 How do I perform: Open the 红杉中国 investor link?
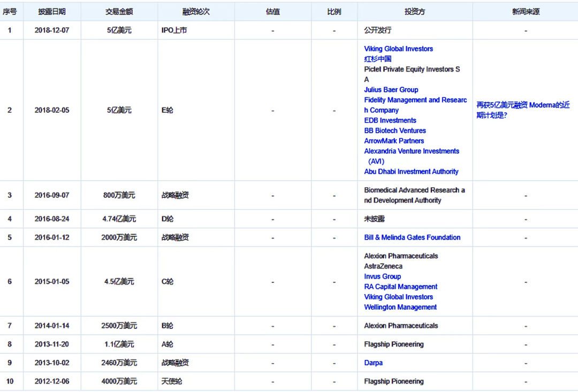point(377,59)
